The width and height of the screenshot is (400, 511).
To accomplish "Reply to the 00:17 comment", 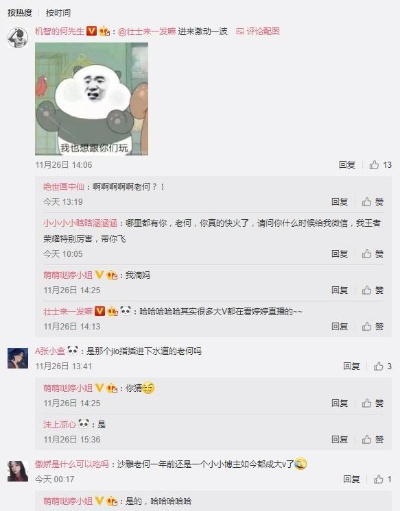I will click(352, 479).
